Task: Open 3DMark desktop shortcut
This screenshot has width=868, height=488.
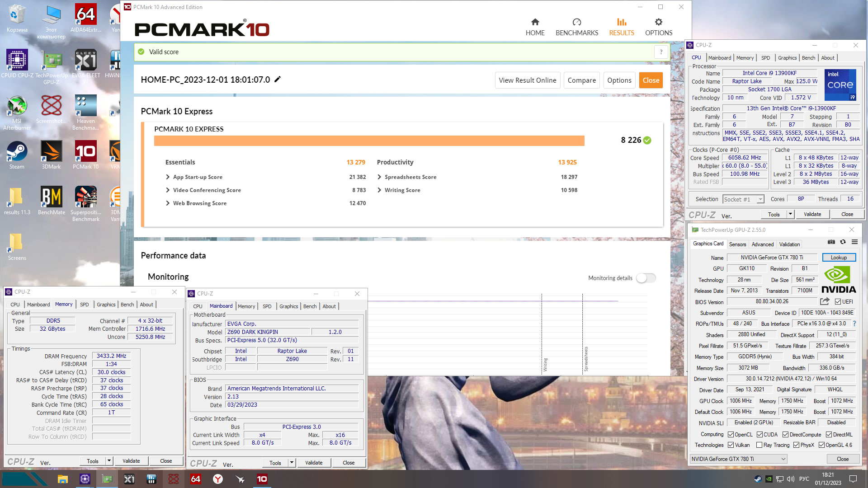Action: (x=51, y=155)
